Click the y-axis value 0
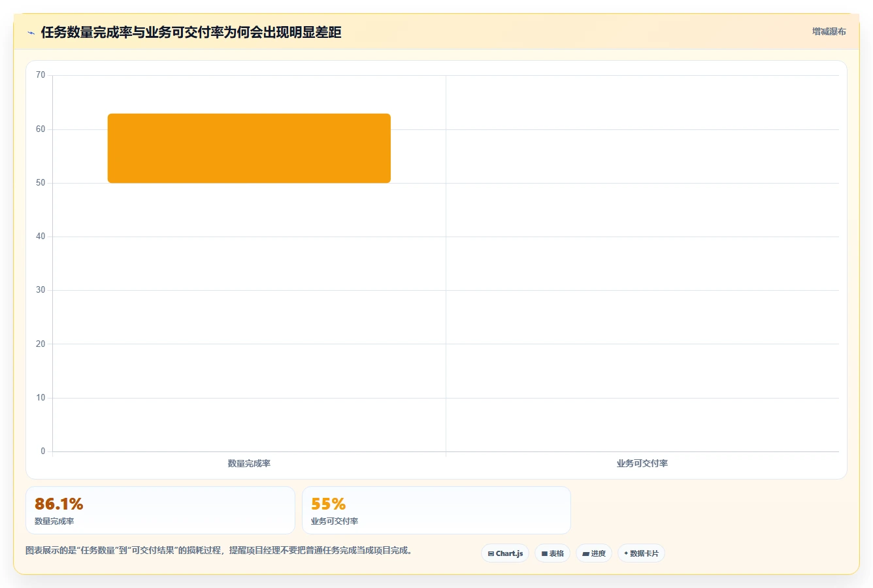 click(x=43, y=451)
